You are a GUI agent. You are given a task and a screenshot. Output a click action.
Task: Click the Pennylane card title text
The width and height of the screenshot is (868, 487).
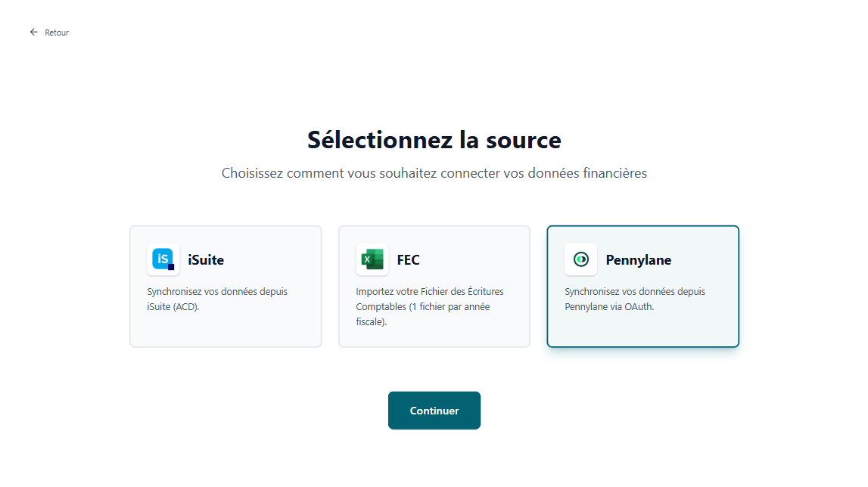click(638, 259)
